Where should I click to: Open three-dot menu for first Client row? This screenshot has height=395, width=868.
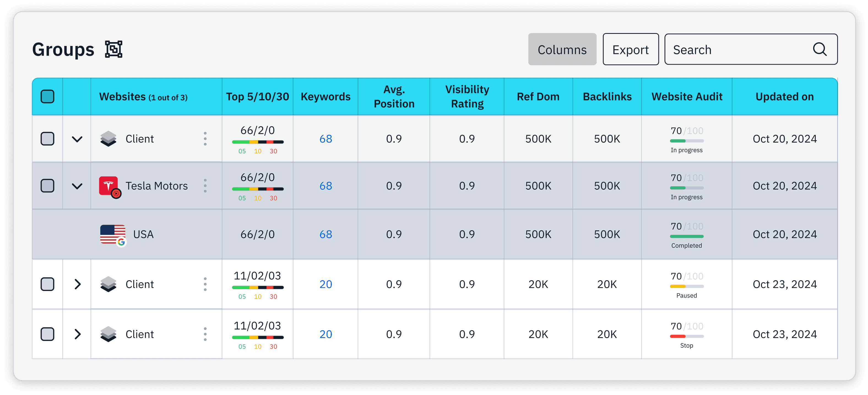click(x=205, y=139)
